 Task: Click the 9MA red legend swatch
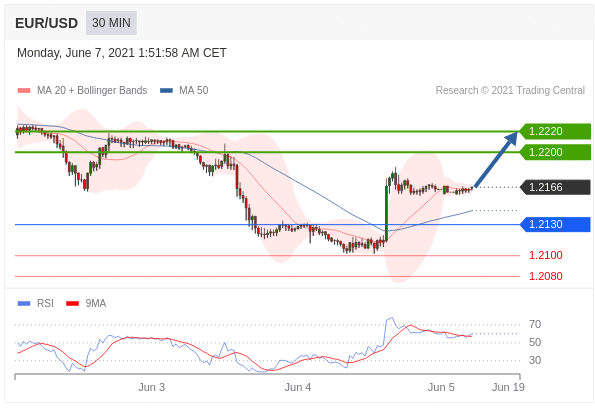[x=72, y=303]
